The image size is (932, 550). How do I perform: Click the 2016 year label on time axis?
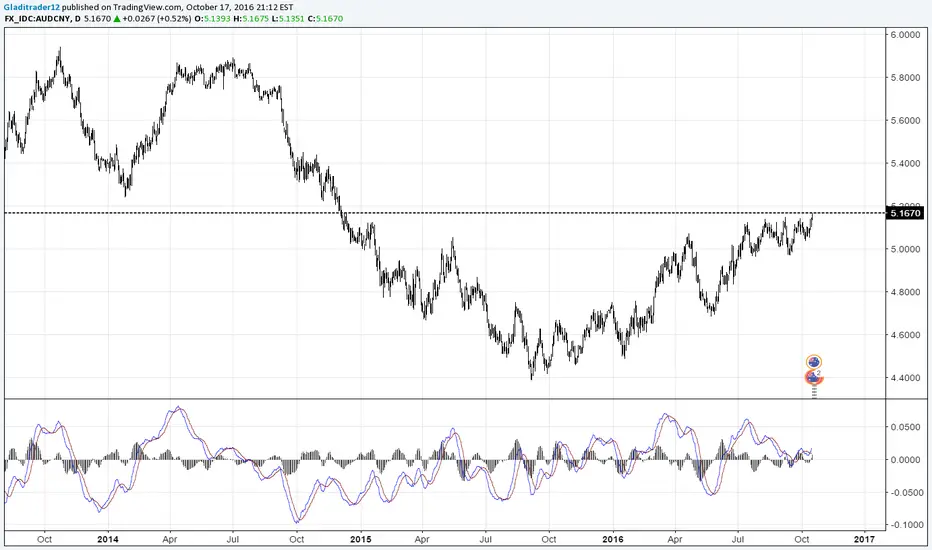point(613,539)
